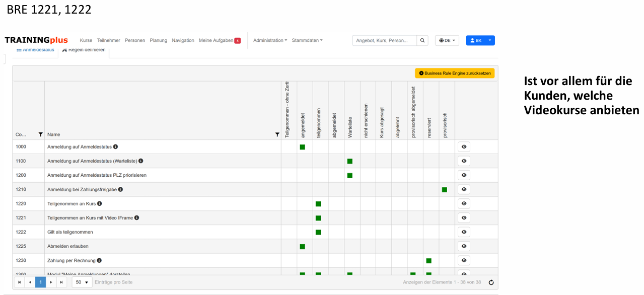Screen dimensions: 644x295
Task: Click info icon beside Zahlung per Rechnung
Action: [99, 260]
